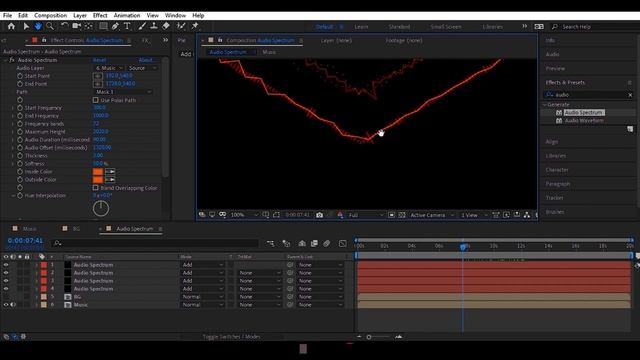640x360 pixels.
Task: Open the 1 View layout dropdown
Action: pos(474,215)
